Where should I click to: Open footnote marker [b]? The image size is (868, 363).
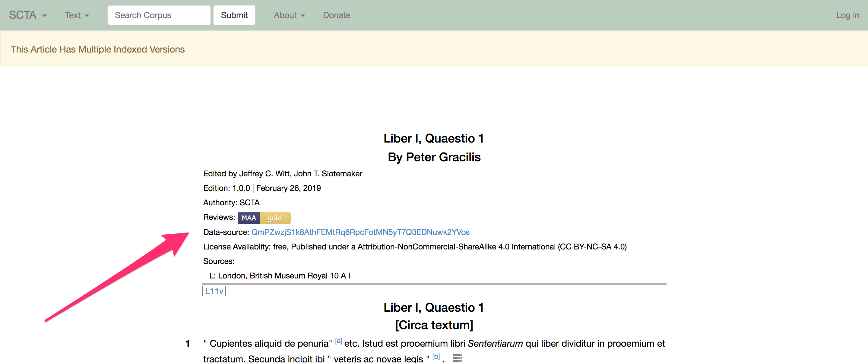(436, 356)
